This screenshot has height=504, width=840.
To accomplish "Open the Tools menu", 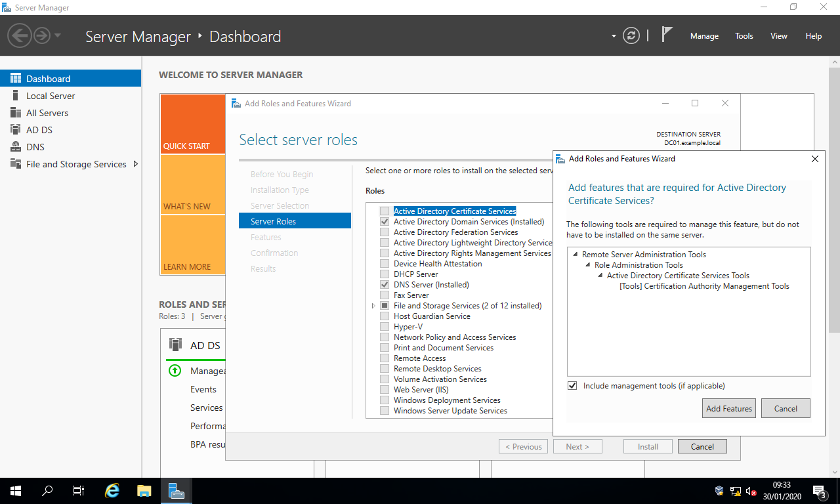I will point(744,36).
